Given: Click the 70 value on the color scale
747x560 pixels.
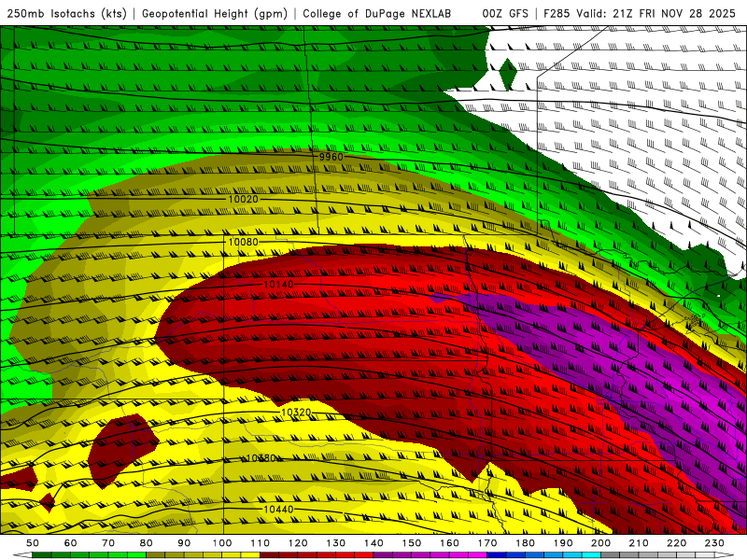Looking at the screenshot, I should click(108, 543).
